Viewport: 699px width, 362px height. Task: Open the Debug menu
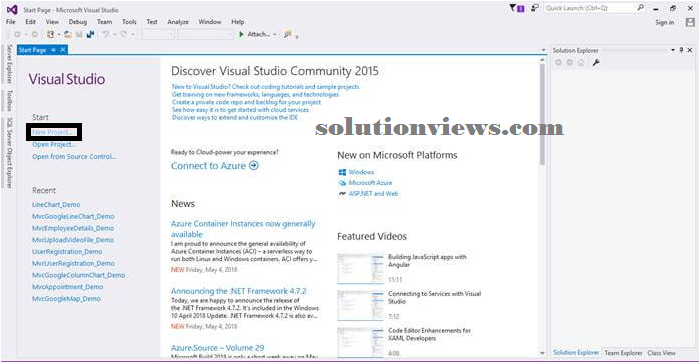78,22
